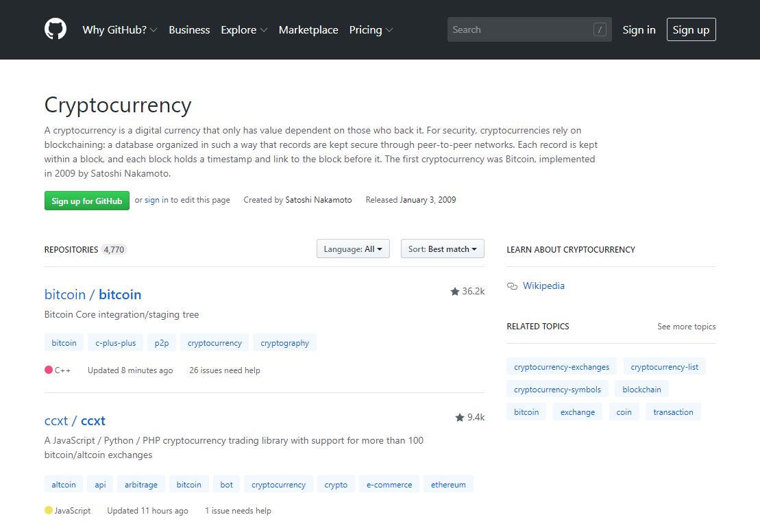Expand the Explore menu
Screen dimensions: 760x532
[x=244, y=30]
